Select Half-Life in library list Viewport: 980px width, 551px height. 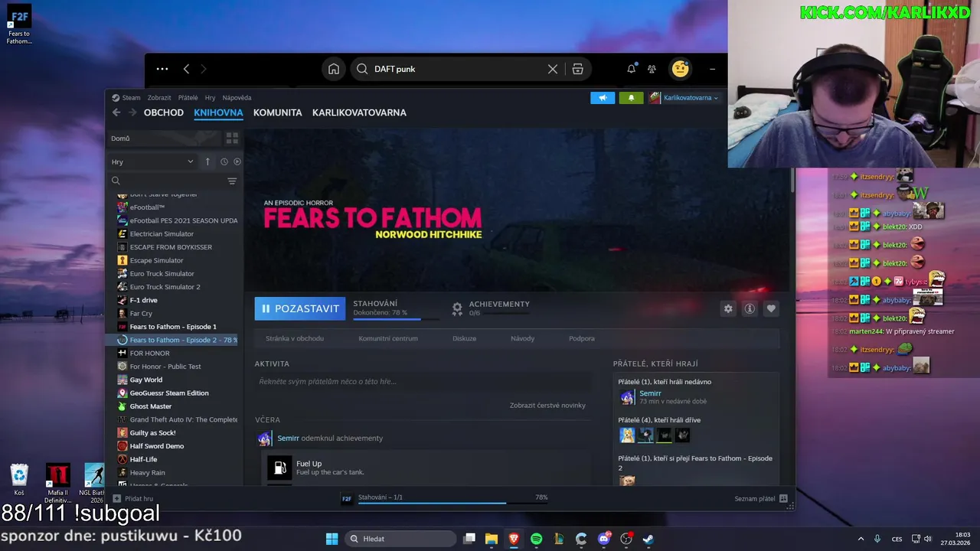(x=143, y=459)
